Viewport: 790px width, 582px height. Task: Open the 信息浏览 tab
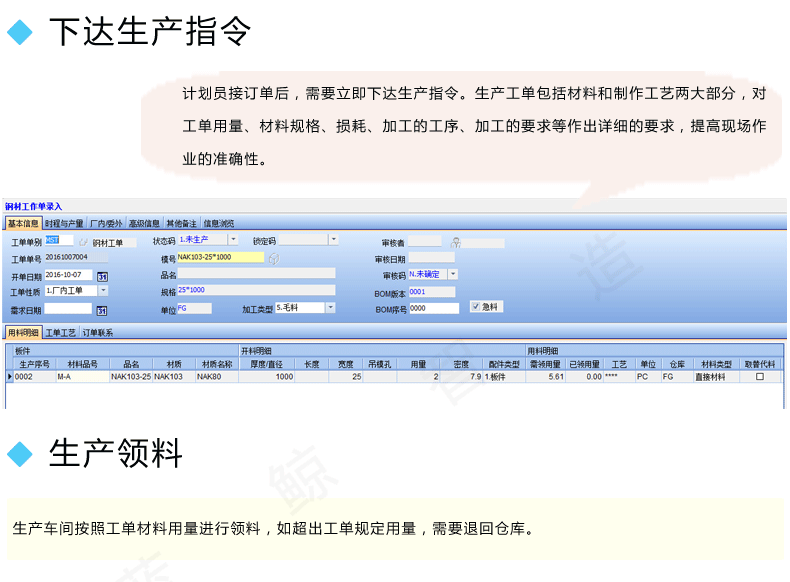(219, 223)
